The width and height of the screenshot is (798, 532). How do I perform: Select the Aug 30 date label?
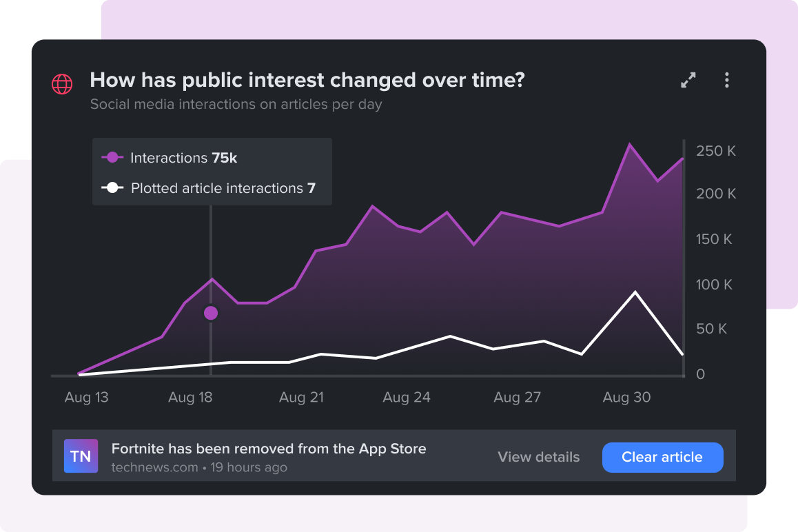(x=626, y=398)
